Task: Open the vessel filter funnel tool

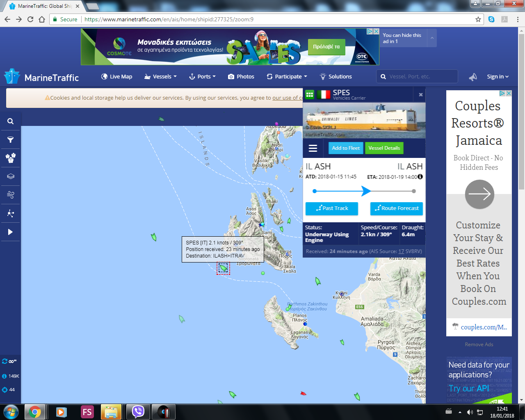Action: coord(11,140)
